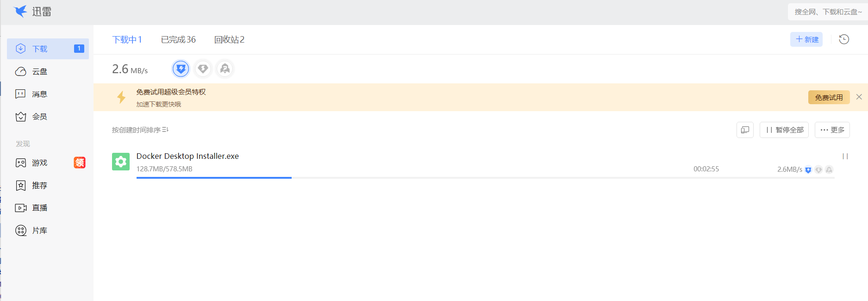The image size is (868, 301).
Task: Open 片库 film library section
Action: tap(39, 231)
